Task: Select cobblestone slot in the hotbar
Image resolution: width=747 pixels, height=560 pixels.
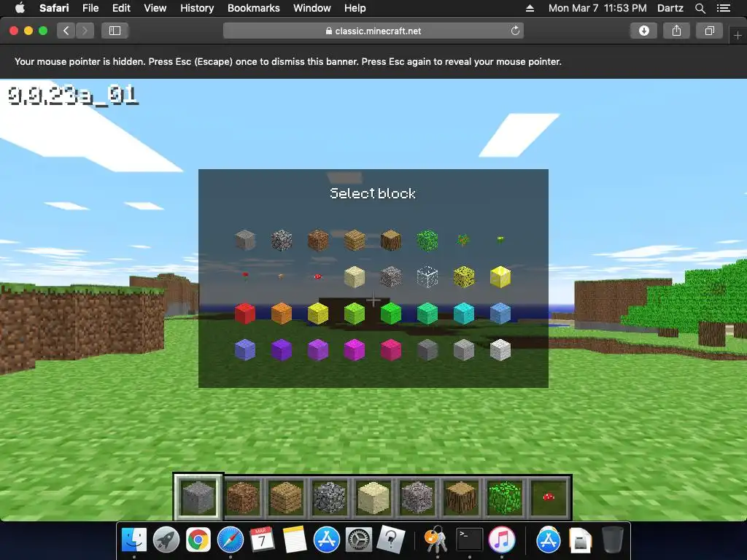Action: [330, 497]
